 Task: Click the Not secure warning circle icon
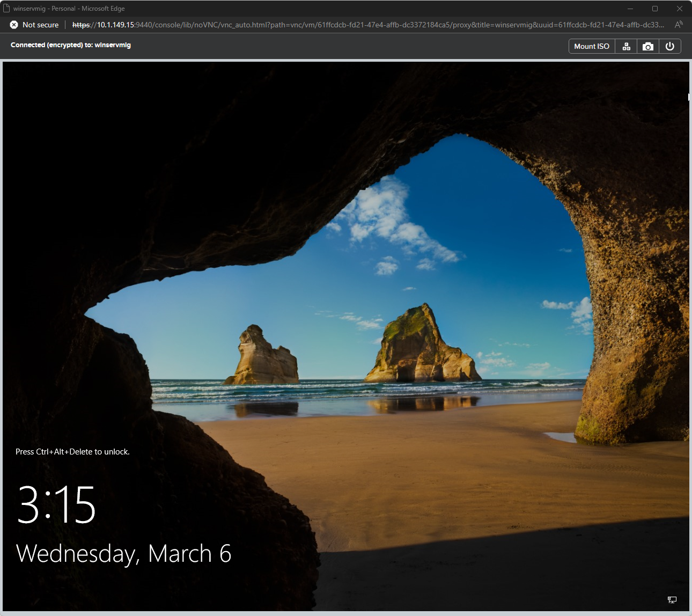(x=14, y=25)
